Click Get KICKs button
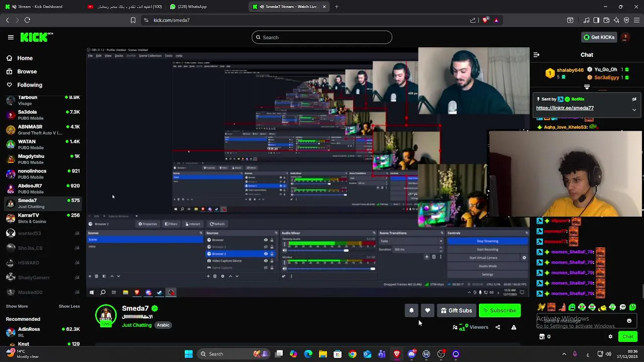Screen dimensions: 644x362 tap(599, 37)
